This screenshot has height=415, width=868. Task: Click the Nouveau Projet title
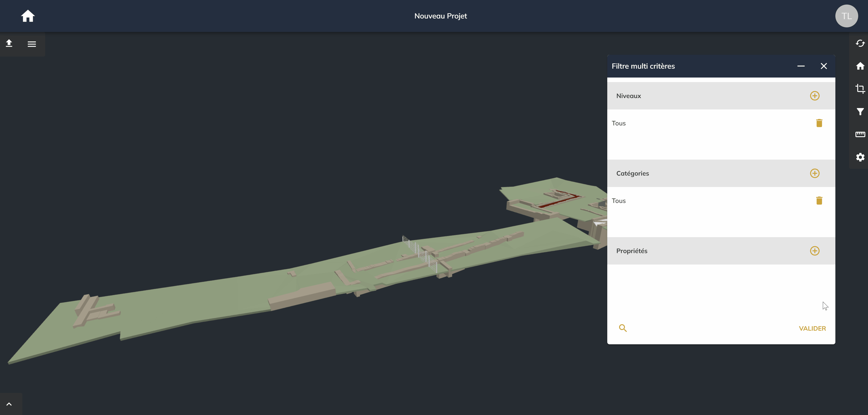(x=441, y=16)
